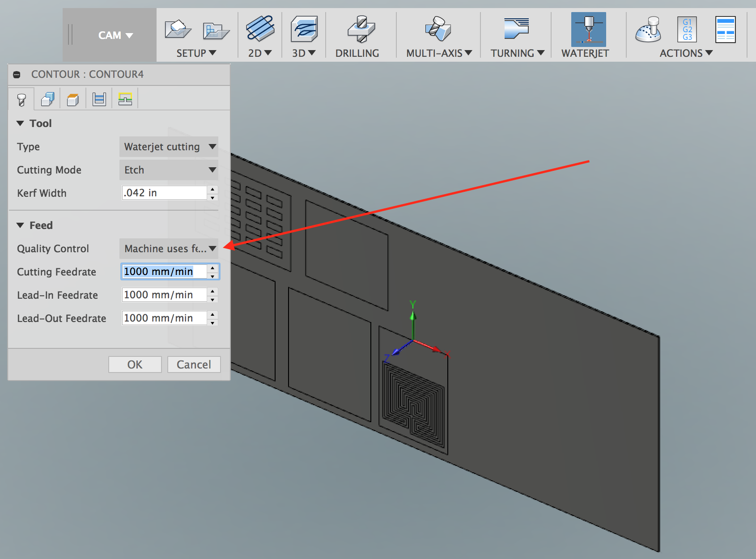Screen dimensions: 756x559
Task: Click the Simulate action icon
Action: click(648, 30)
